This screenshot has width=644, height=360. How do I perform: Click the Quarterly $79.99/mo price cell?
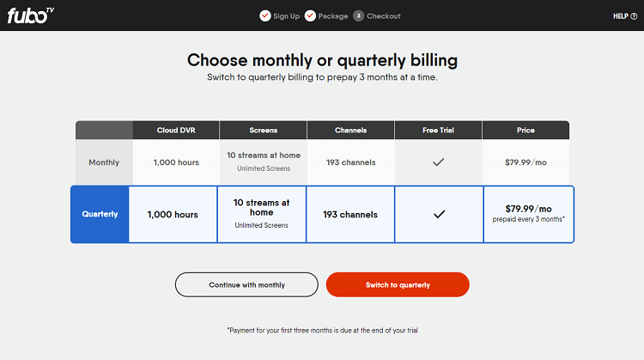pos(529,214)
